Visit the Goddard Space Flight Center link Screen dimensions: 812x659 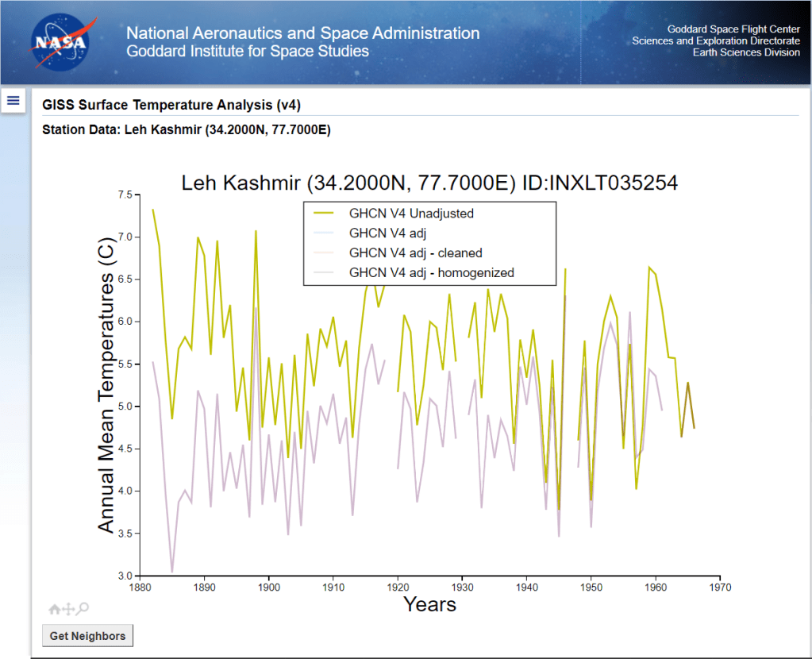pyautogui.click(x=733, y=29)
